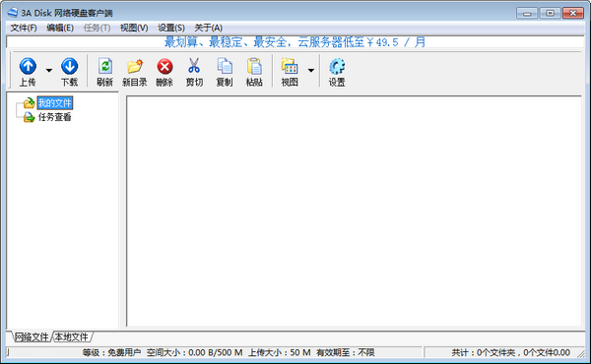The width and height of the screenshot is (591, 364).
Task: Refresh the file list with 刷新
Action: tap(104, 71)
